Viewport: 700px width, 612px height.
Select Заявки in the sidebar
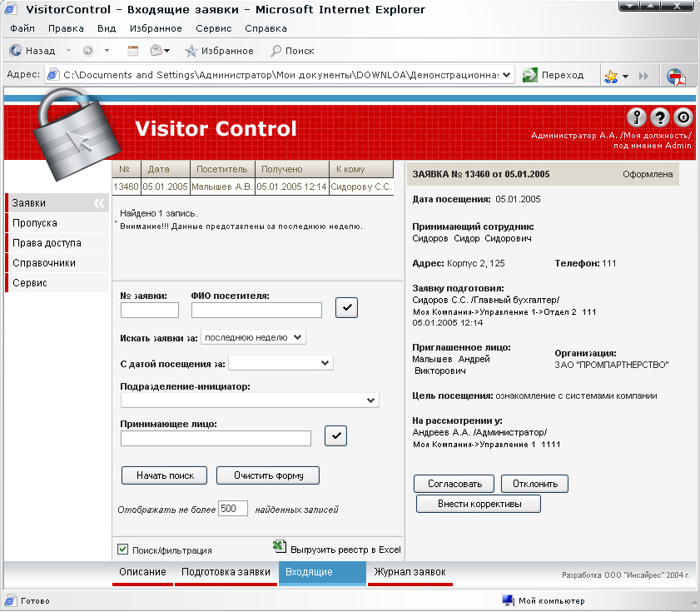click(57, 203)
